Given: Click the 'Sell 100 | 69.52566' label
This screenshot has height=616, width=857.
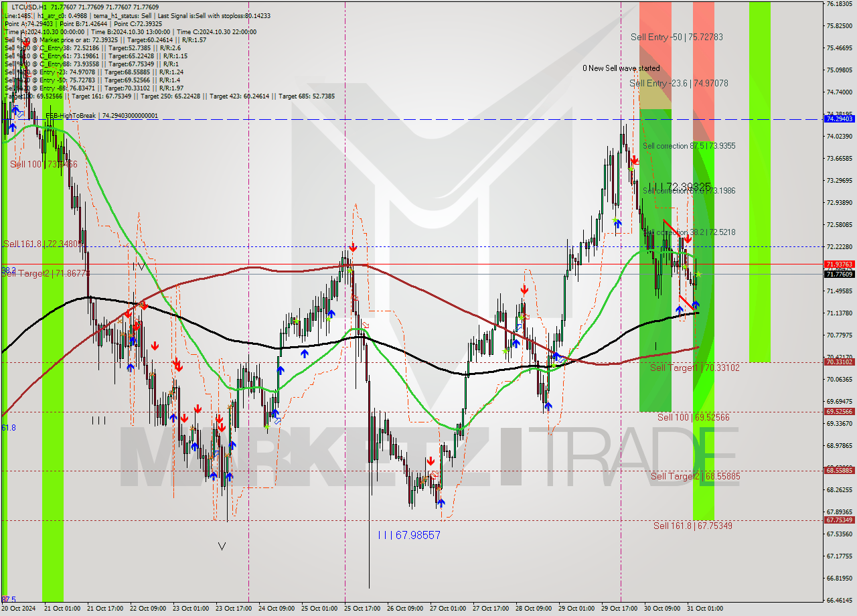Looking at the screenshot, I should [x=693, y=417].
